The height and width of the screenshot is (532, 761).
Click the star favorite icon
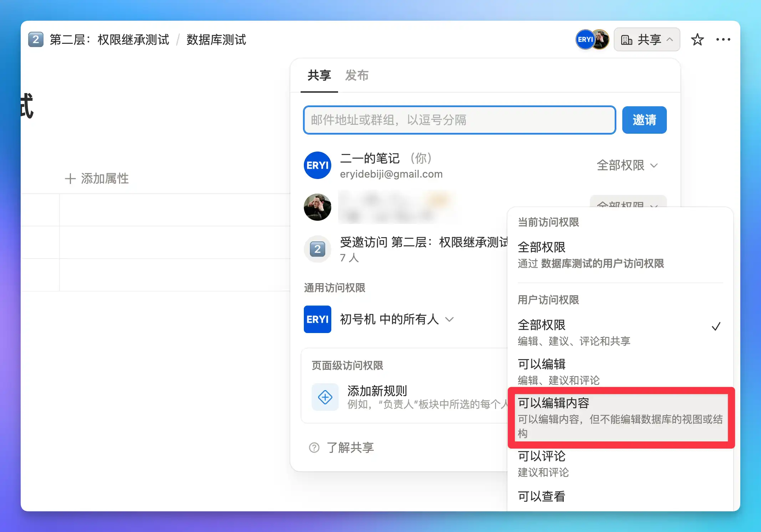697,40
